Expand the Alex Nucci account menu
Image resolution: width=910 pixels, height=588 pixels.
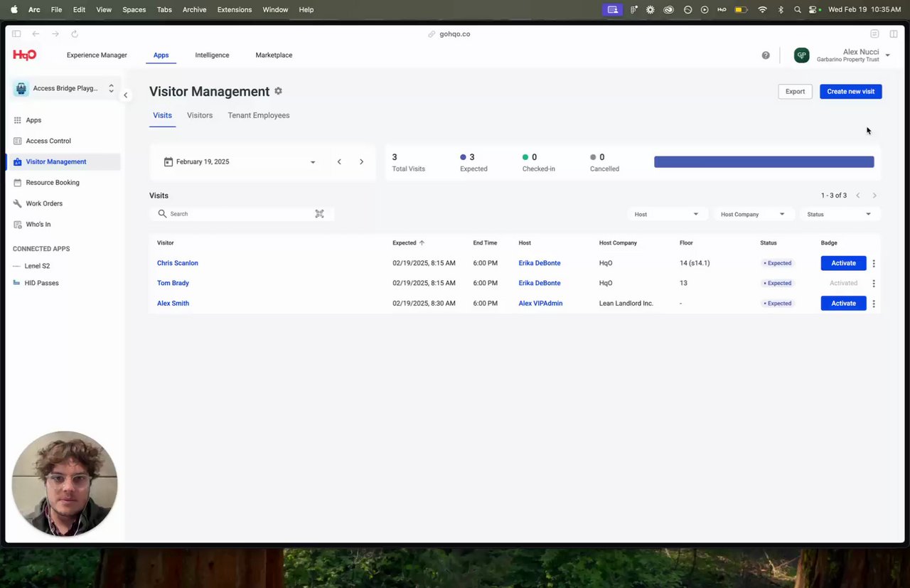(888, 55)
